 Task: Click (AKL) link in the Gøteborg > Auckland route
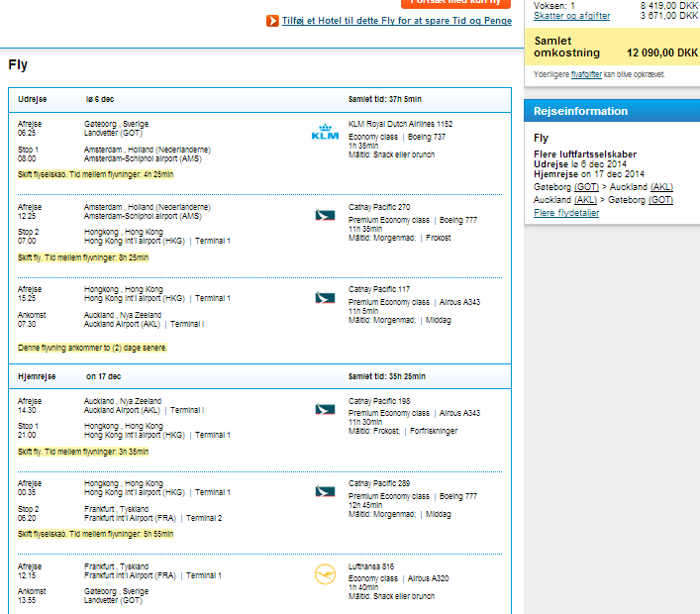pyautogui.click(x=661, y=186)
